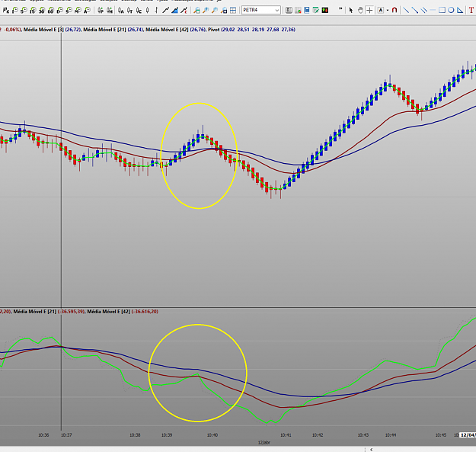Open the PETR4 symbol dropdown
This screenshot has width=476, height=452.
coord(277,11)
